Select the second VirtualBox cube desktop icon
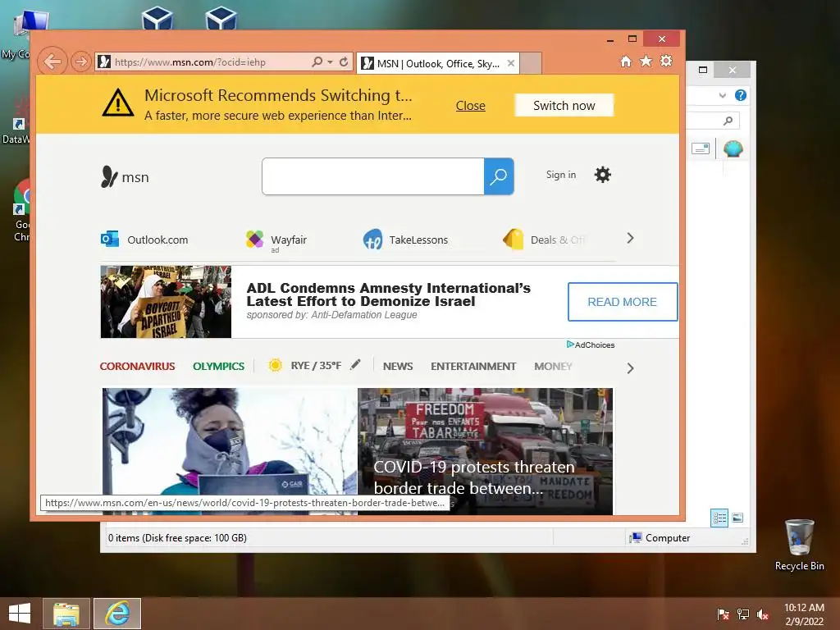This screenshot has width=840, height=630. click(x=221, y=20)
